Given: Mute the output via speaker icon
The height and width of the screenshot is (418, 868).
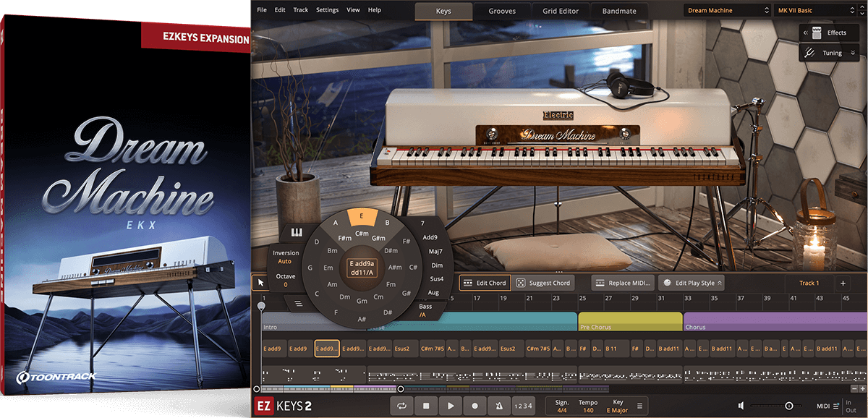Looking at the screenshot, I should point(741,406).
